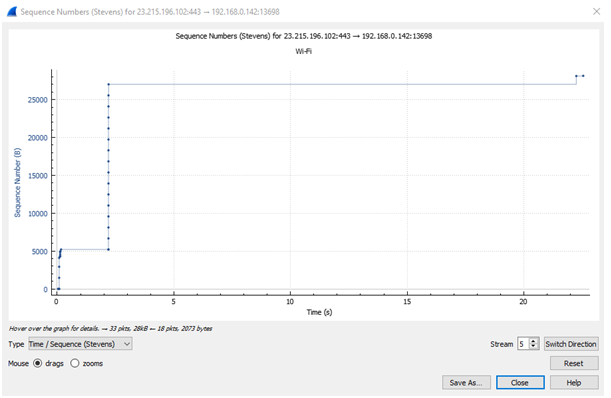Open the Time / Sequence (Stevens) type dropdown
611x398 pixels.
coord(80,344)
